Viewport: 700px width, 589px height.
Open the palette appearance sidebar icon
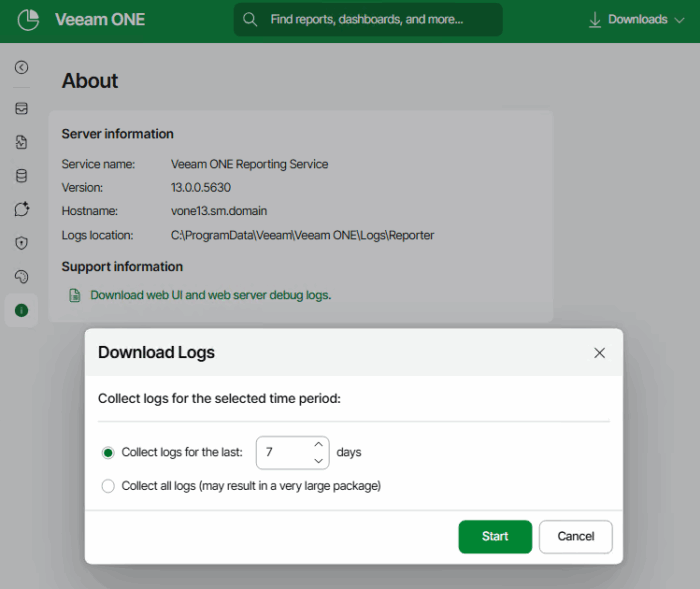click(x=21, y=276)
